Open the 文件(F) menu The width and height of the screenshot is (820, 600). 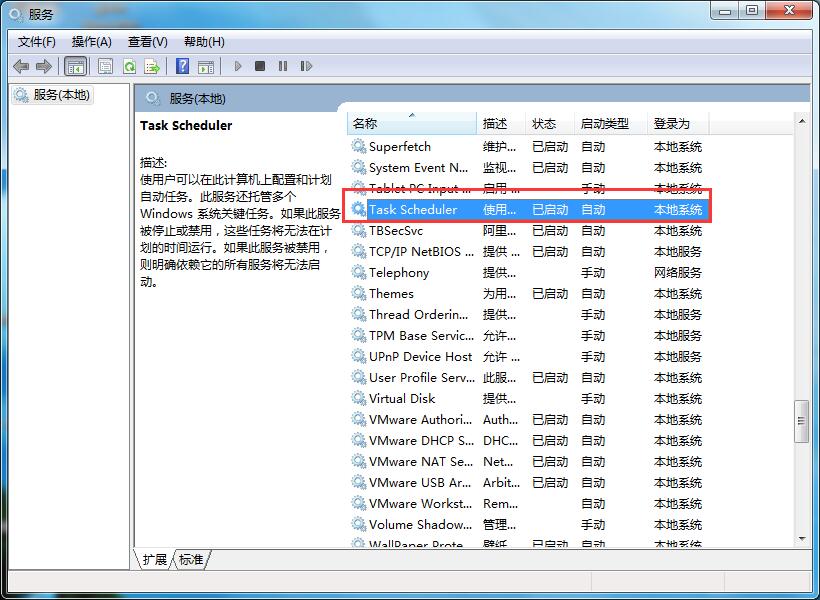38,41
